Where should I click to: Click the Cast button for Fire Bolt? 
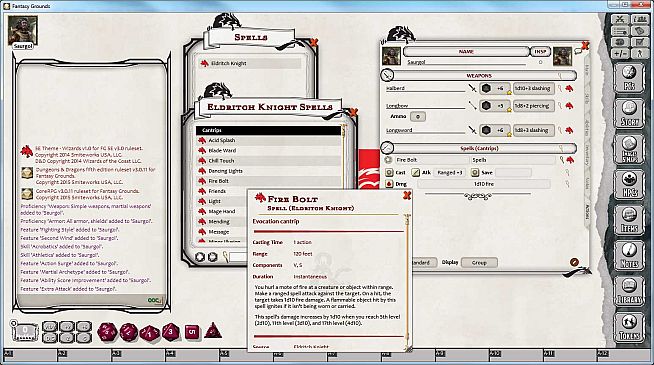389,172
